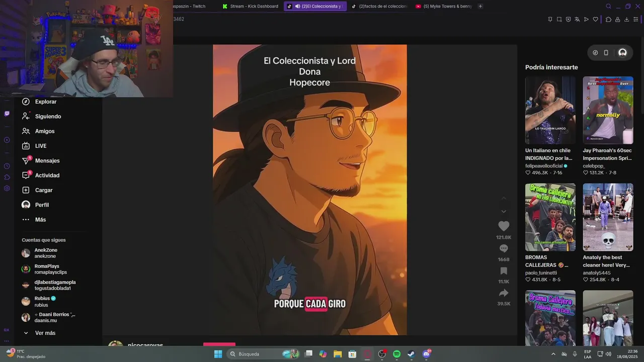Like the video with the heart icon

504,226
